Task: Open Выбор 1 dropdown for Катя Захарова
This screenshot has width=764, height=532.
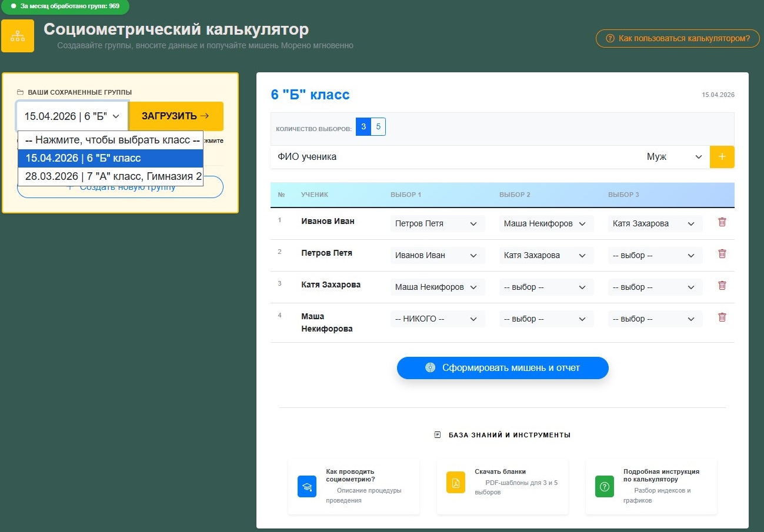Action: (438, 286)
